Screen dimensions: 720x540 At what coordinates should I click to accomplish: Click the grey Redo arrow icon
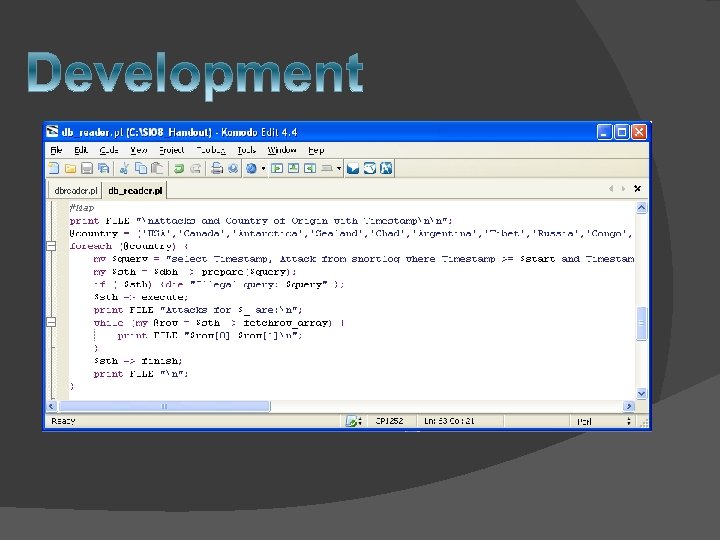pos(196,169)
